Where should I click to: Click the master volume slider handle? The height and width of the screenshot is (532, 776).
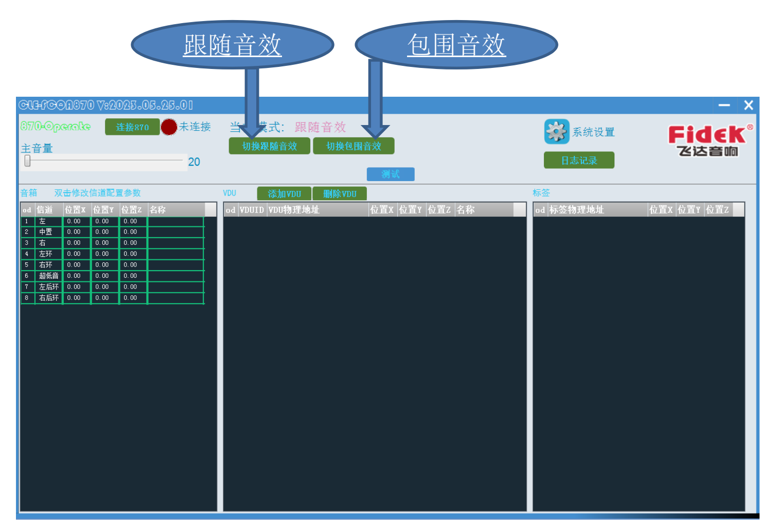28,161
